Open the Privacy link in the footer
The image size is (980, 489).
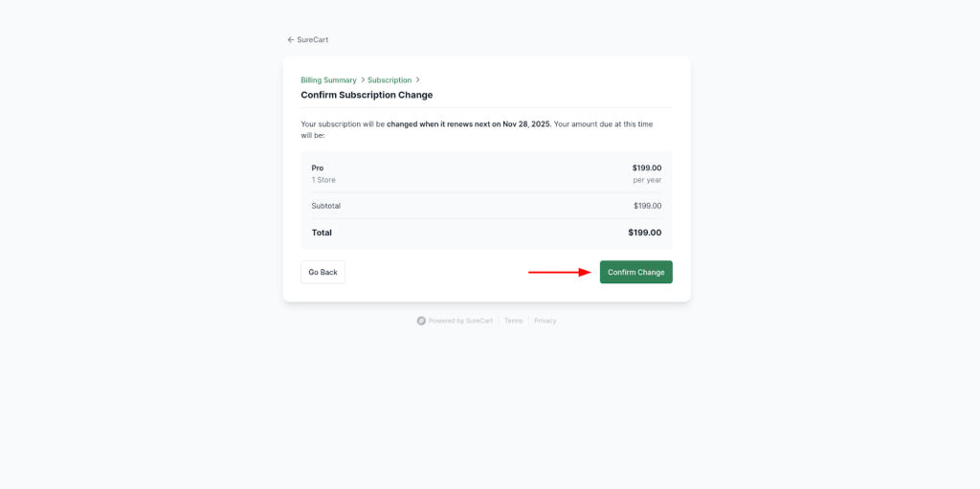pos(546,321)
